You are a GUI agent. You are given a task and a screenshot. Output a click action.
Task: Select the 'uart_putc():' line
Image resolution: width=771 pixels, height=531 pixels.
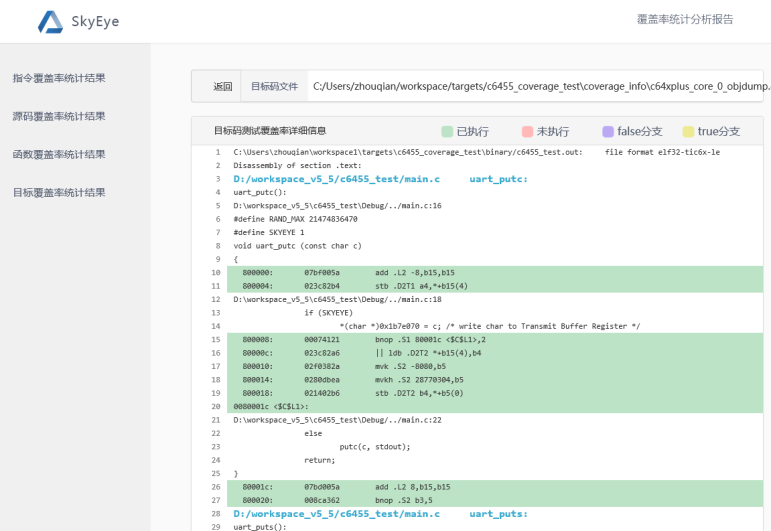pyautogui.click(x=260, y=192)
